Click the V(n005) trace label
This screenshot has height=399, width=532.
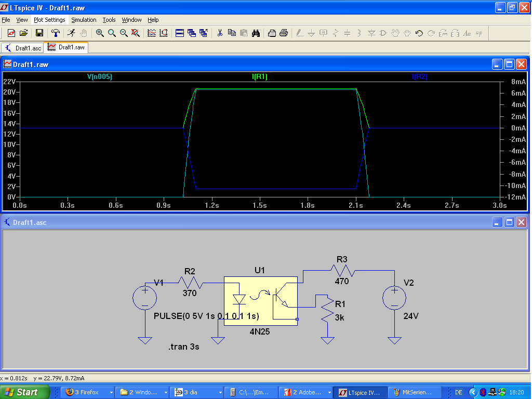click(100, 77)
